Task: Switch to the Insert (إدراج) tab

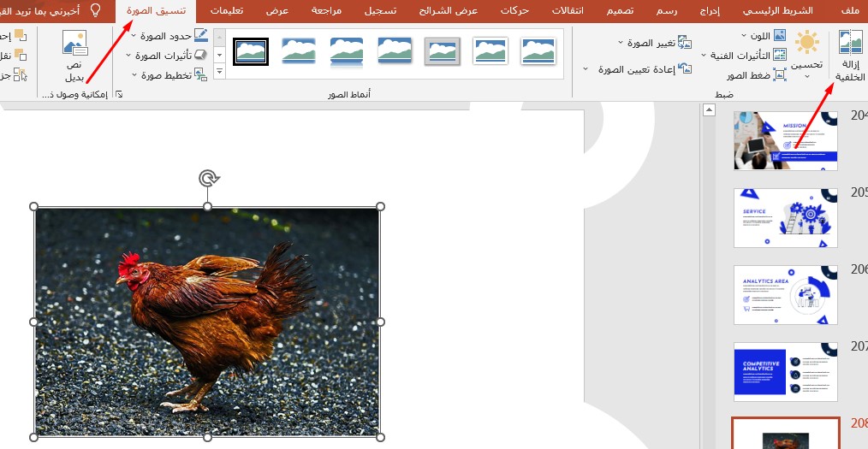Action: 710,10
